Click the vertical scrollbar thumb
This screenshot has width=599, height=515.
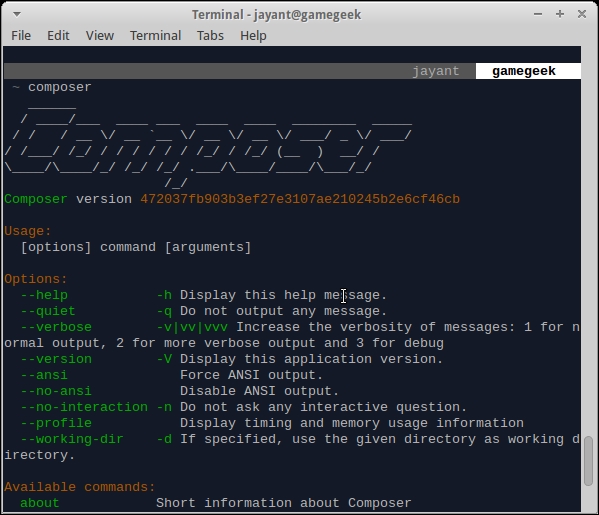(x=589, y=461)
